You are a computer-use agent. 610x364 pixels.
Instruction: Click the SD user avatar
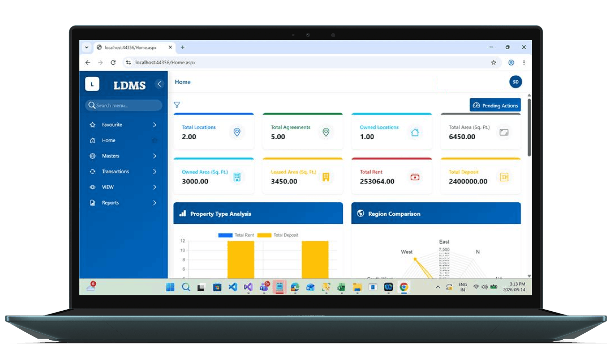515,82
